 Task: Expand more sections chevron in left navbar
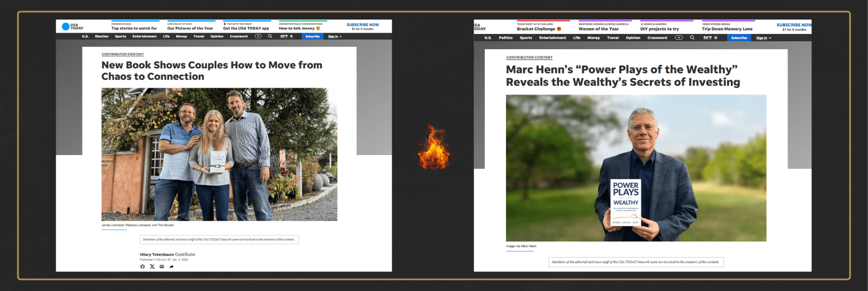pyautogui.click(x=258, y=37)
